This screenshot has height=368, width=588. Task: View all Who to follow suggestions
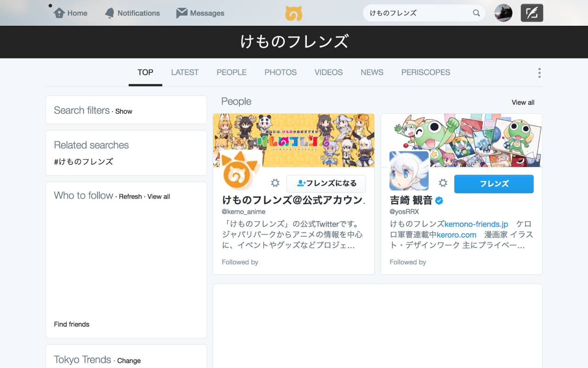pos(159,196)
